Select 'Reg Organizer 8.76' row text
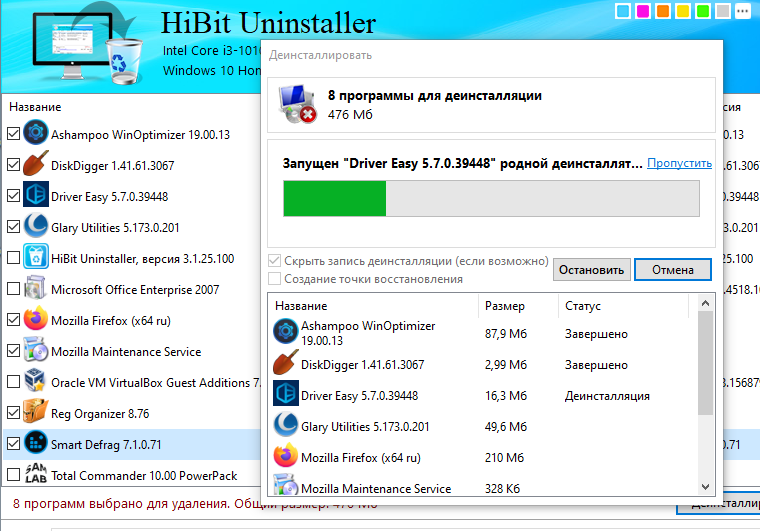Viewport: 760px width, 531px height. click(x=100, y=414)
